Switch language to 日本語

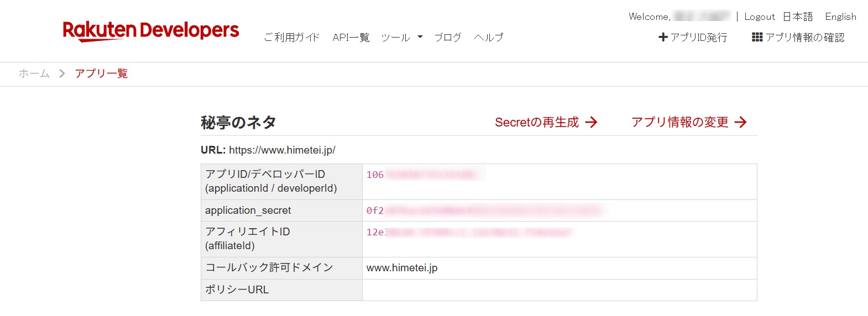point(798,17)
